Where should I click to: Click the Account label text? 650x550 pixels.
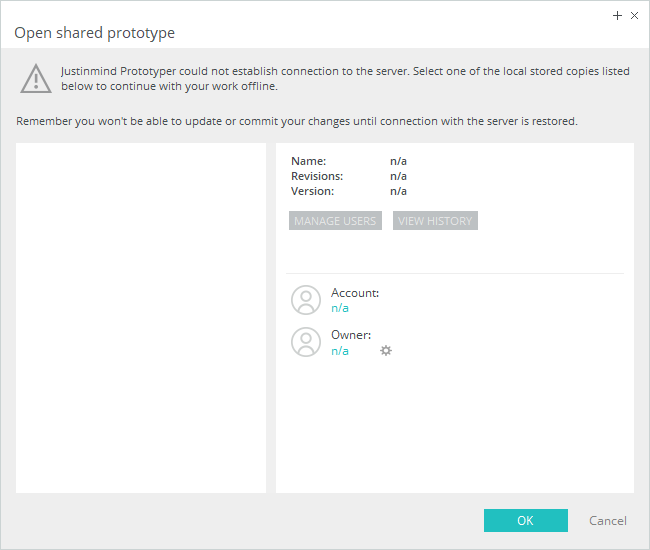(x=355, y=293)
